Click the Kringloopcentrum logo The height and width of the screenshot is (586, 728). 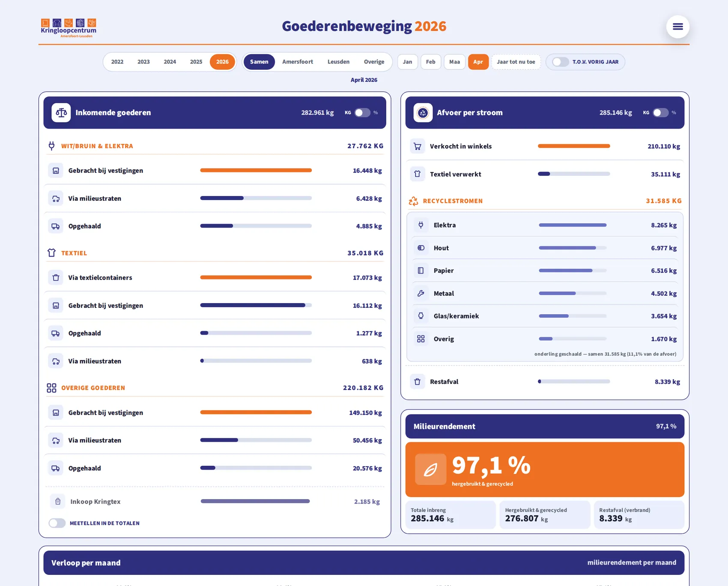coord(69,28)
